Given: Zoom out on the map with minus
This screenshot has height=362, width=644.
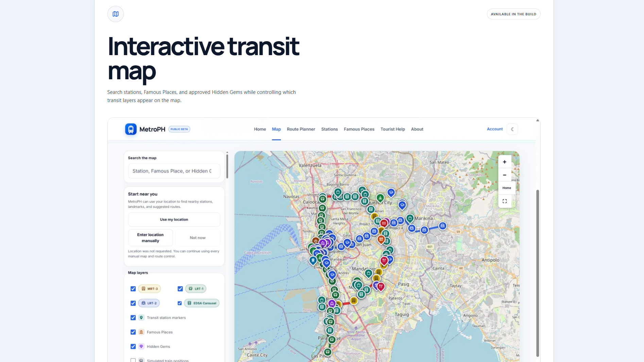Looking at the screenshot, I should (x=505, y=175).
